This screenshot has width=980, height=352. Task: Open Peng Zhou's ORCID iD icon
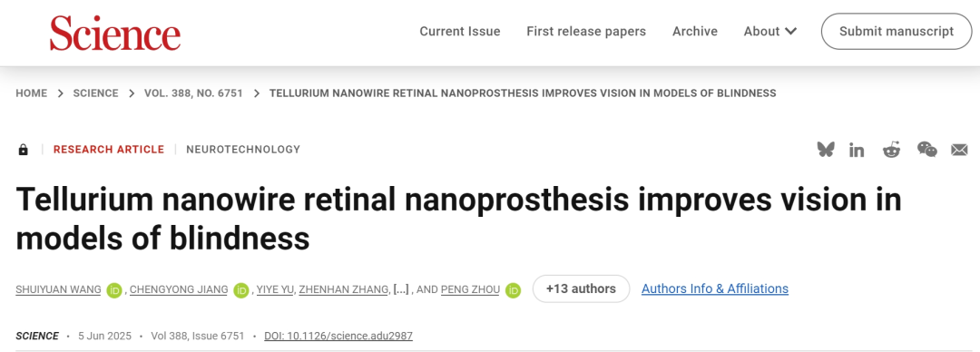[513, 290]
